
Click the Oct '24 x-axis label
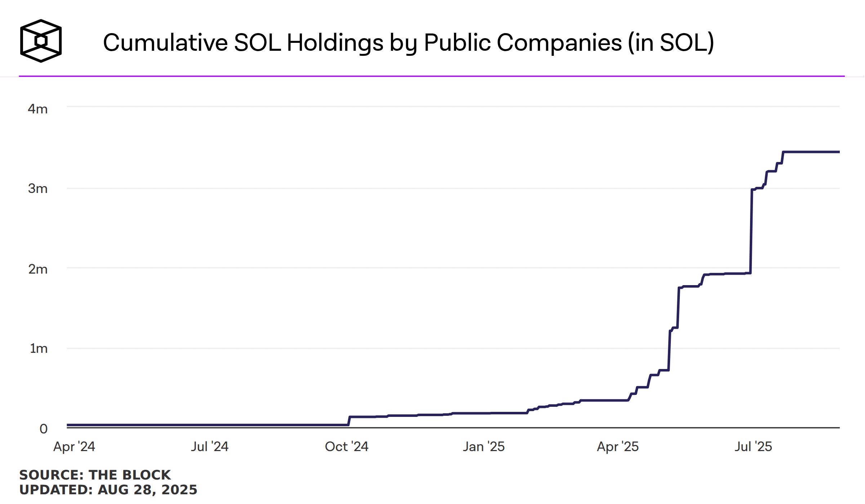pyautogui.click(x=347, y=446)
